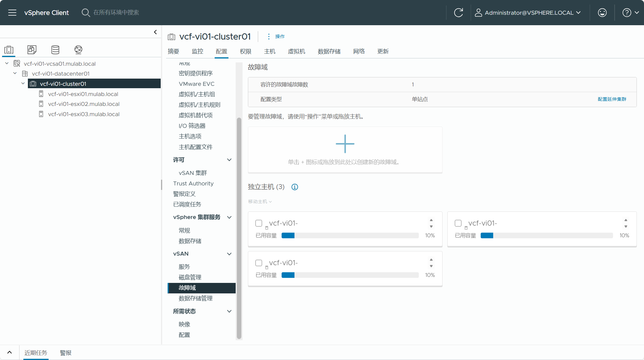Open the 监控 tab
The image size is (644, 360).
click(197, 51)
